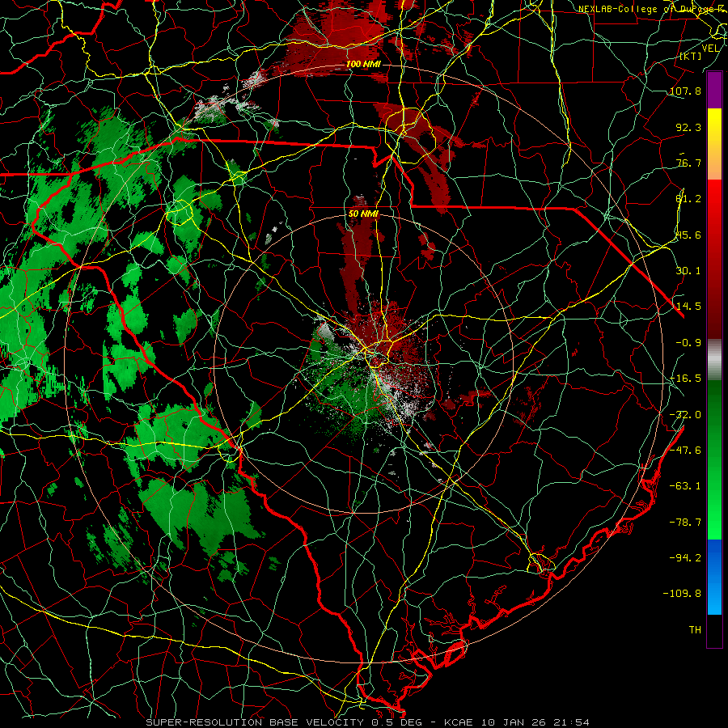
Task: Click the -16.5 legend value
Action: click(685, 379)
